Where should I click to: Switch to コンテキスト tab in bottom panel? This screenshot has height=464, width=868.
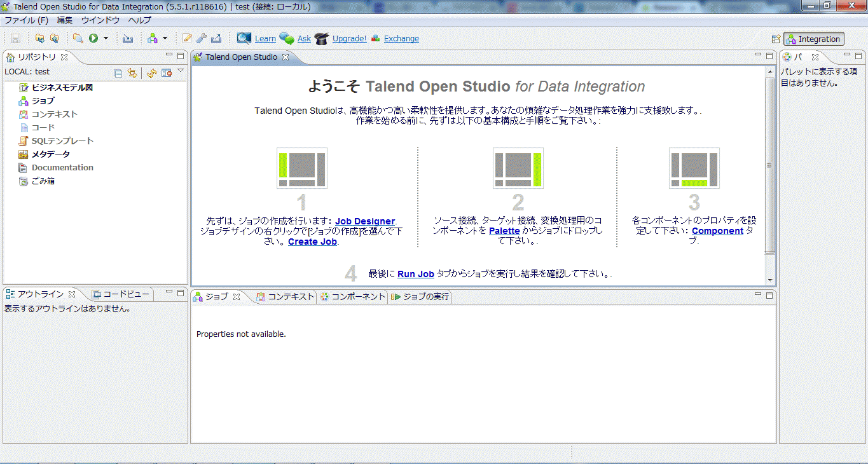pyautogui.click(x=285, y=297)
